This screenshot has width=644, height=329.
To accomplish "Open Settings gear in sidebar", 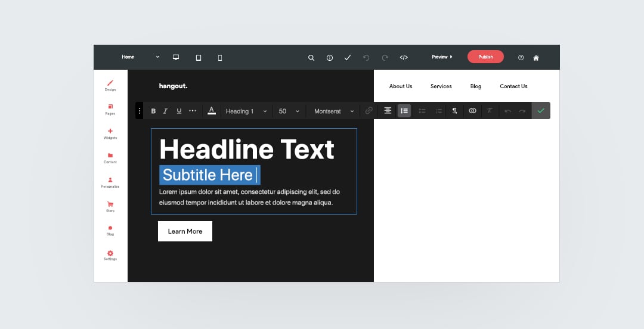I will pyautogui.click(x=110, y=255).
